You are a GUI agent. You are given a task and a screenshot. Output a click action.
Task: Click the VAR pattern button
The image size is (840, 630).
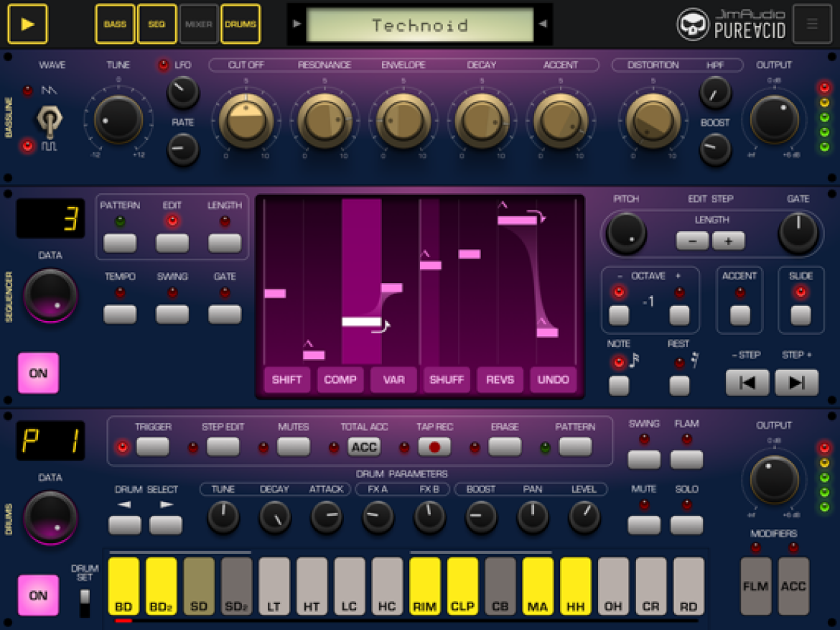393,379
